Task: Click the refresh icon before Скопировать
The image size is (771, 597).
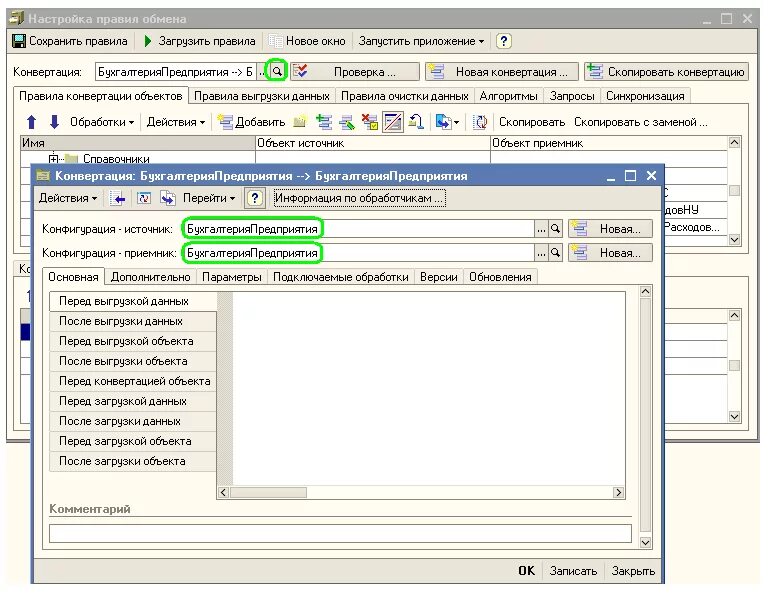Action: (x=480, y=122)
